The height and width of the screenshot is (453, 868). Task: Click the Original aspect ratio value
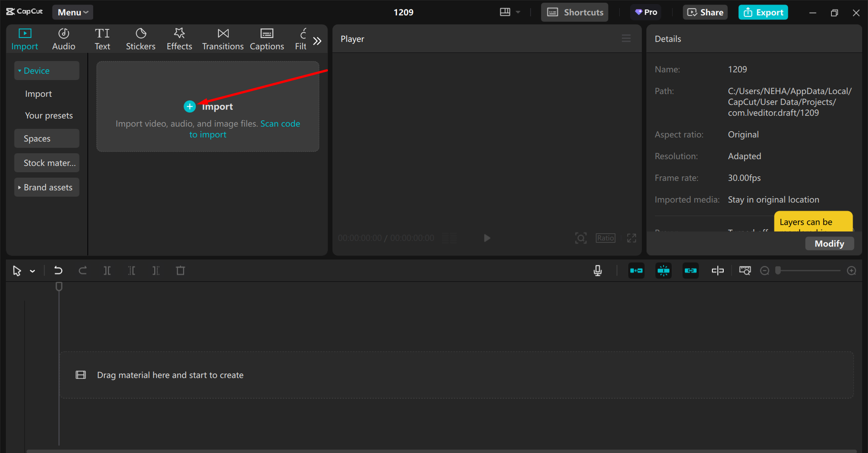coord(743,134)
